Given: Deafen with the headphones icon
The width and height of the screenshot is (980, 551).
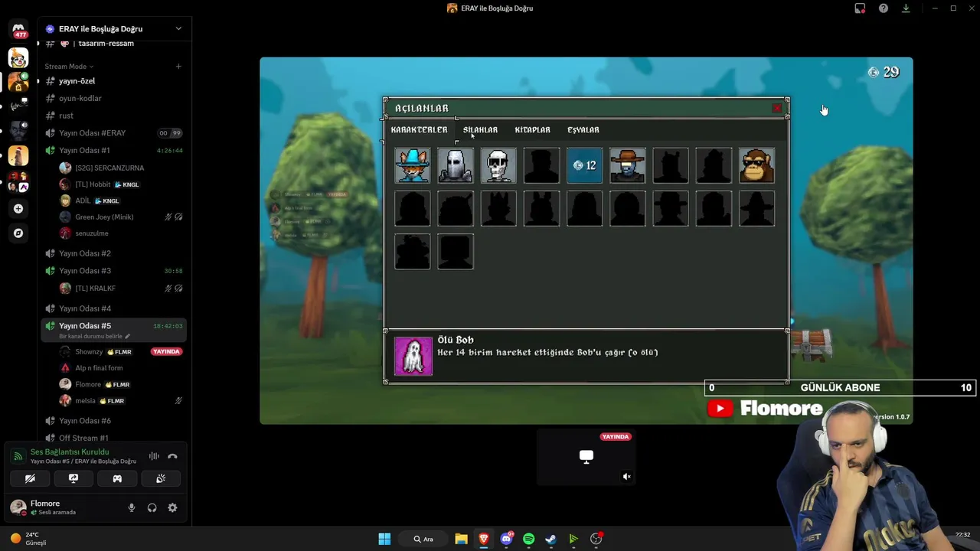Looking at the screenshot, I should coord(152,507).
